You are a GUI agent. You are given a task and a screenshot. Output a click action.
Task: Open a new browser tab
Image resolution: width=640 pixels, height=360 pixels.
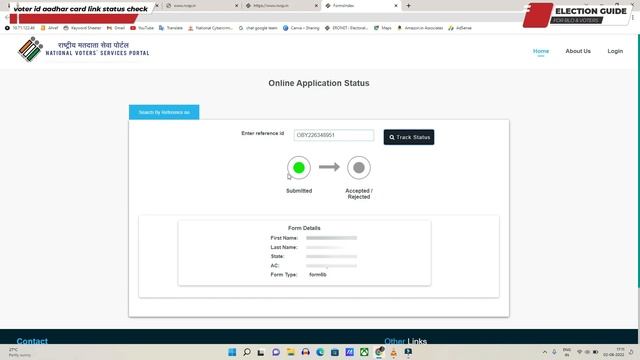pos(408,6)
